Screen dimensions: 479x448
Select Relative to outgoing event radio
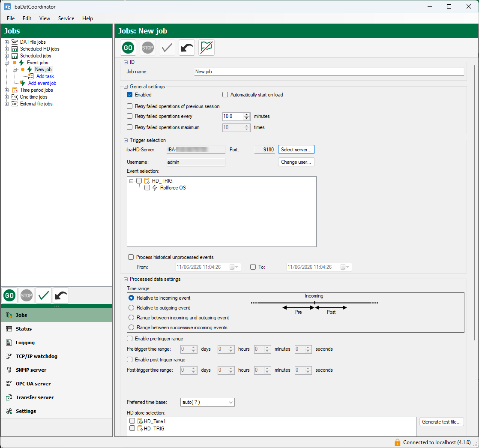[x=132, y=308]
